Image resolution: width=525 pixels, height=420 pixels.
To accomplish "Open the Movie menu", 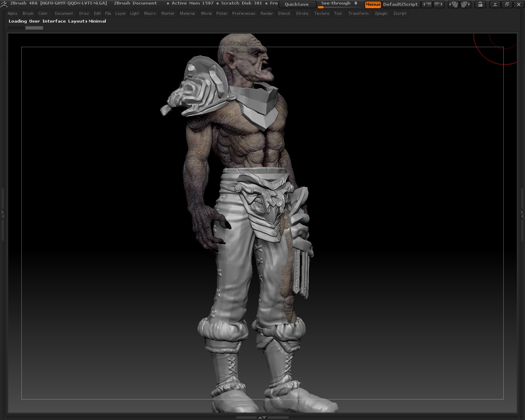I will pos(206,14).
